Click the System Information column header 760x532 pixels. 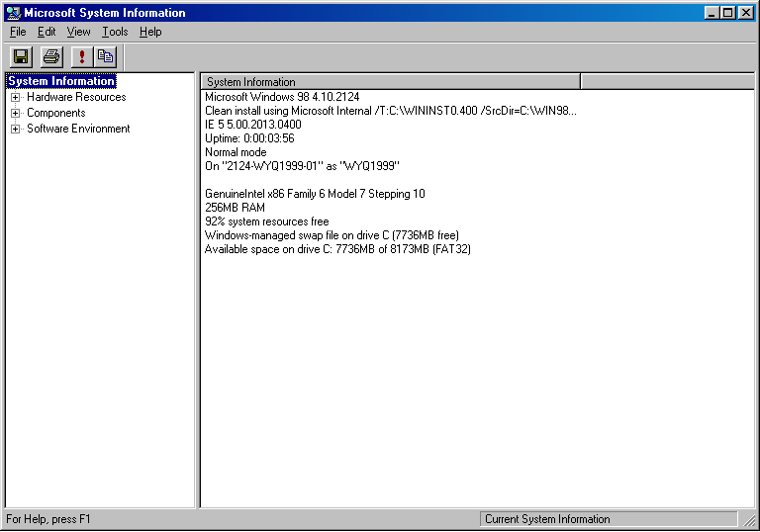point(391,82)
